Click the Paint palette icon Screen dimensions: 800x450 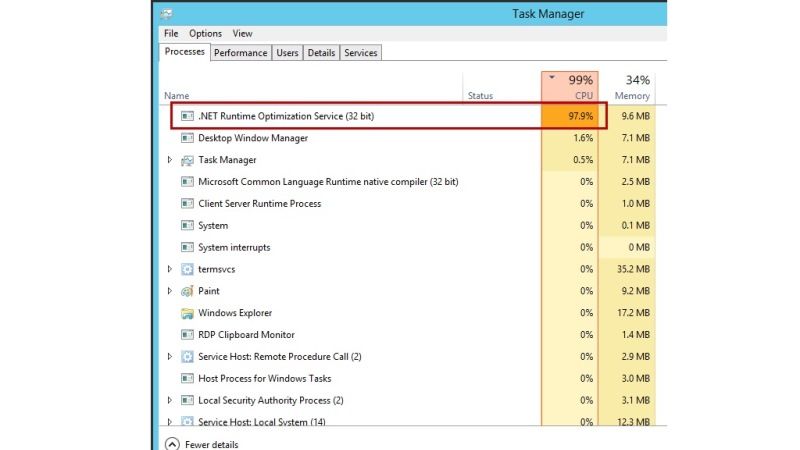pyautogui.click(x=187, y=291)
